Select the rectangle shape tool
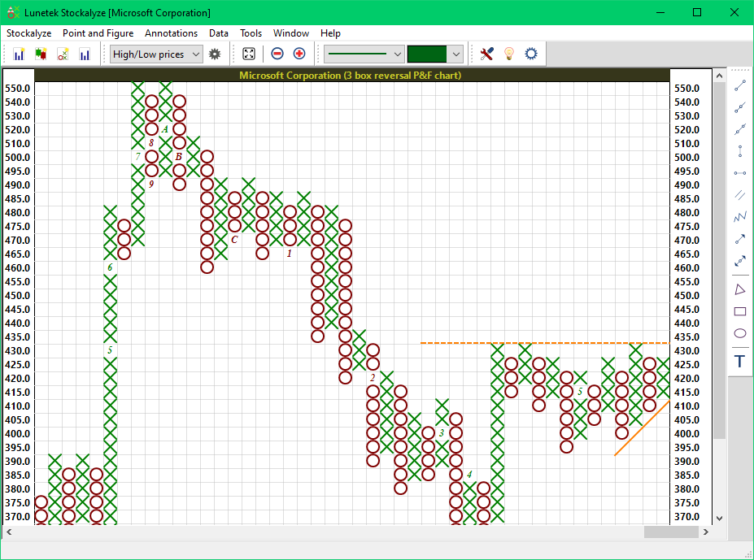 click(740, 311)
